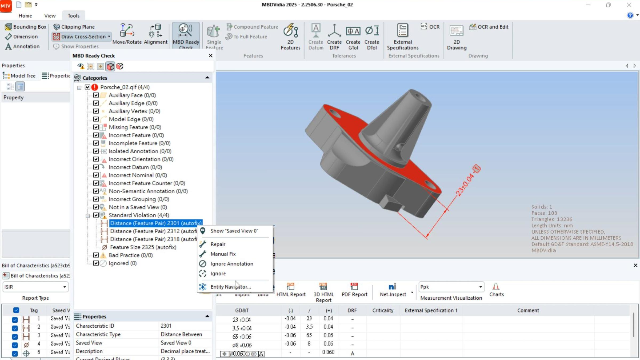Switch to Model Tree tab
The image size is (640, 360).
(x=20, y=76)
